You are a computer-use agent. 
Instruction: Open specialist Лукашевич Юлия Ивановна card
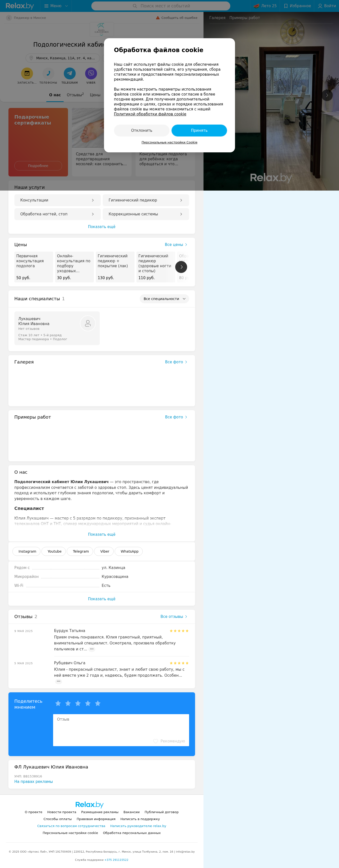[57, 328]
